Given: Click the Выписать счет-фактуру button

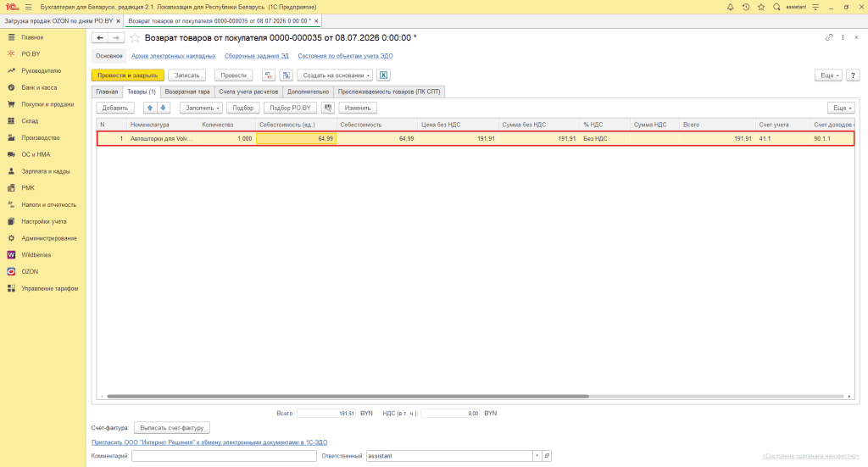Looking at the screenshot, I should coord(171,428).
